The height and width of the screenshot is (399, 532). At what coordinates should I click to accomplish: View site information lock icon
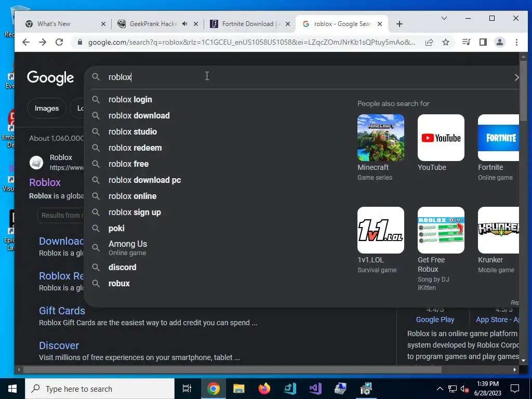(x=80, y=42)
